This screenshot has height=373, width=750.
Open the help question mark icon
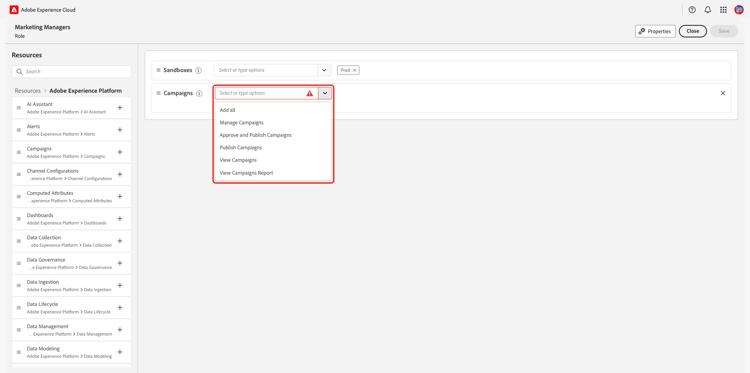[692, 10]
